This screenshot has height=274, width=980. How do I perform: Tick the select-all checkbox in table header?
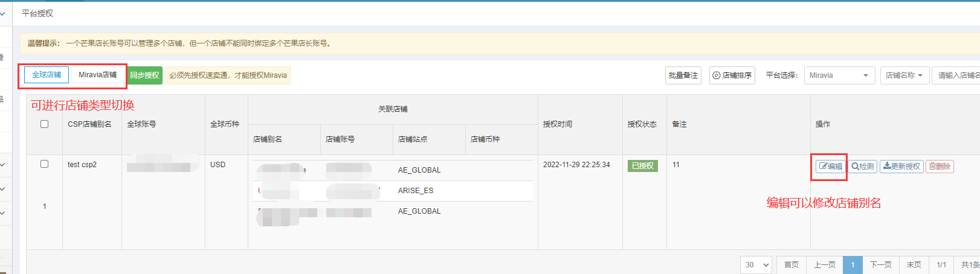[x=44, y=124]
